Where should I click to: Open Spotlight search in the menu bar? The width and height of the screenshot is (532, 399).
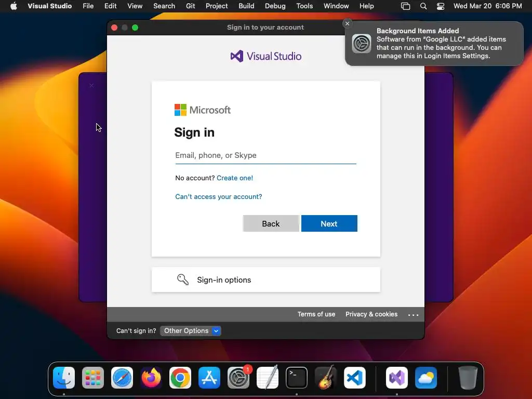423,6
